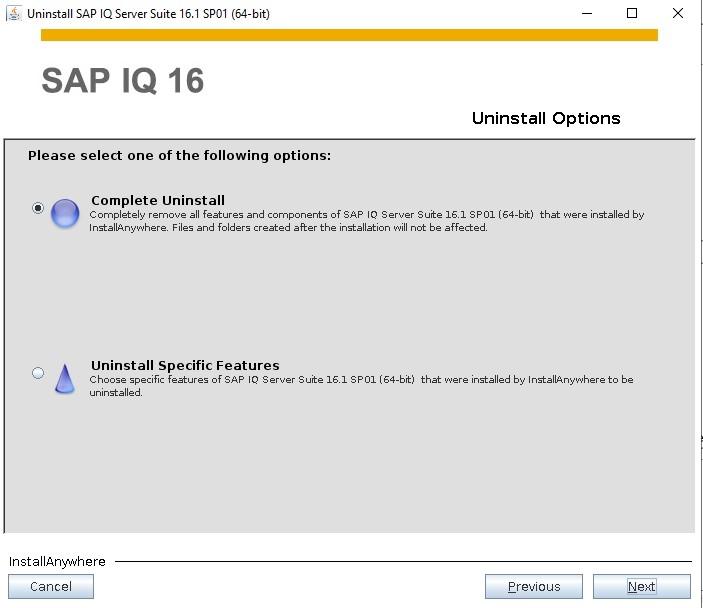Viewport: 703px width, 608px height.
Task: Close the uninstaller window
Action: (x=678, y=13)
